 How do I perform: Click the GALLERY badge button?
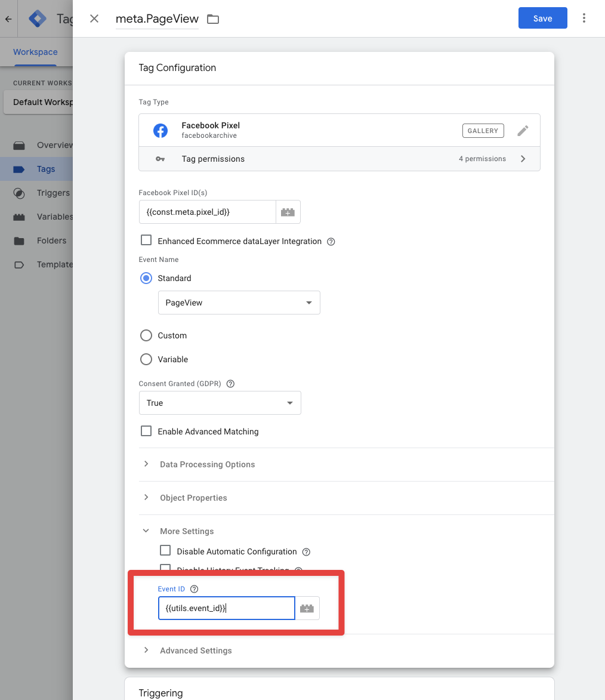[483, 131]
